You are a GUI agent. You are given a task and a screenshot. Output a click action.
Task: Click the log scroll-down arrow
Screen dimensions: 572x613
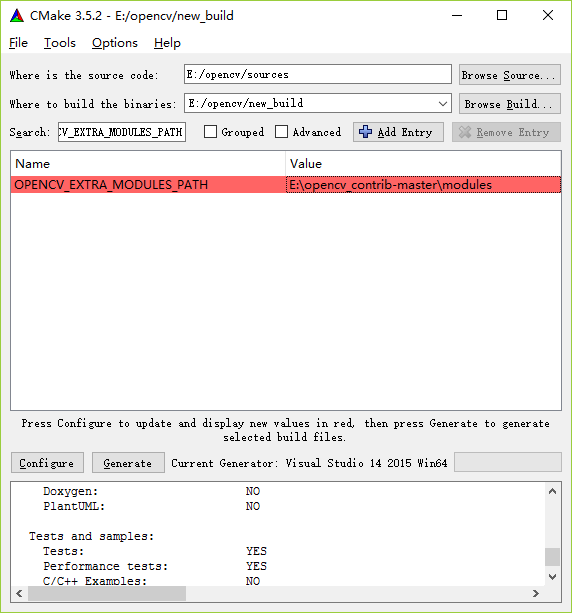click(x=552, y=577)
